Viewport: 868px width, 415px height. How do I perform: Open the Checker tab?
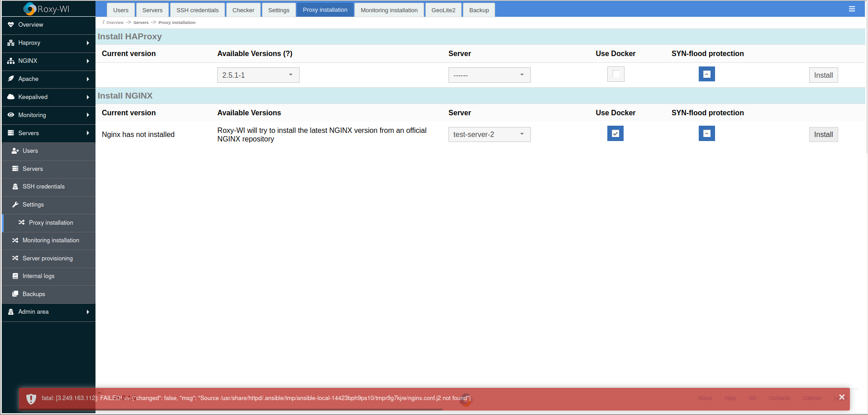243,10
